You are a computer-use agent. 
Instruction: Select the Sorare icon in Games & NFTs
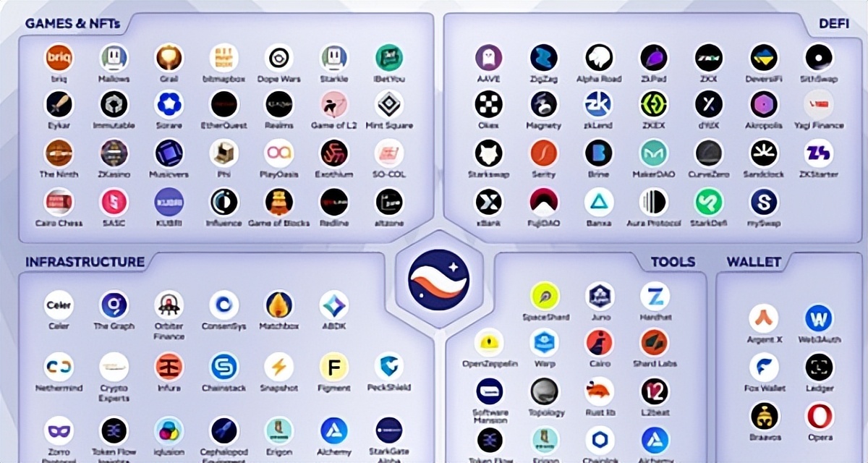[169, 104]
